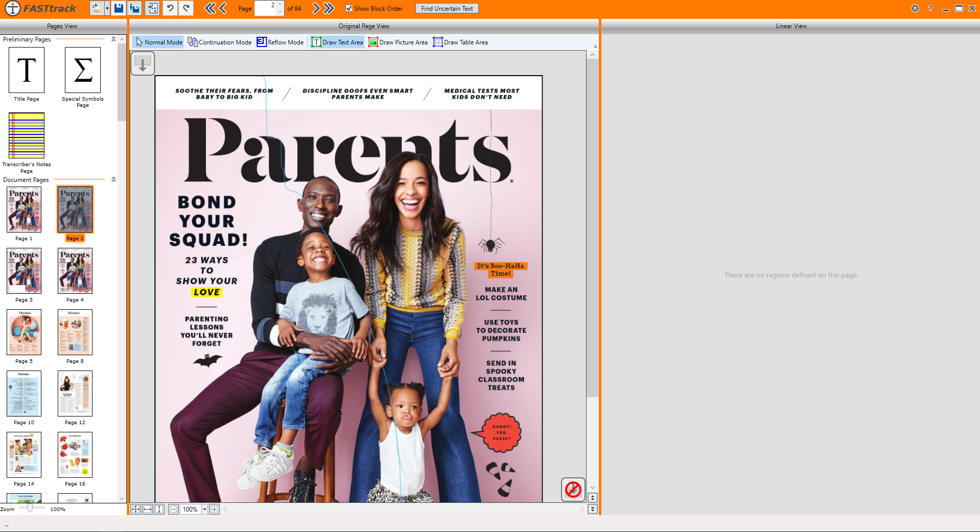Click the export/import page layout icon
The image size is (980, 532).
point(152,8)
